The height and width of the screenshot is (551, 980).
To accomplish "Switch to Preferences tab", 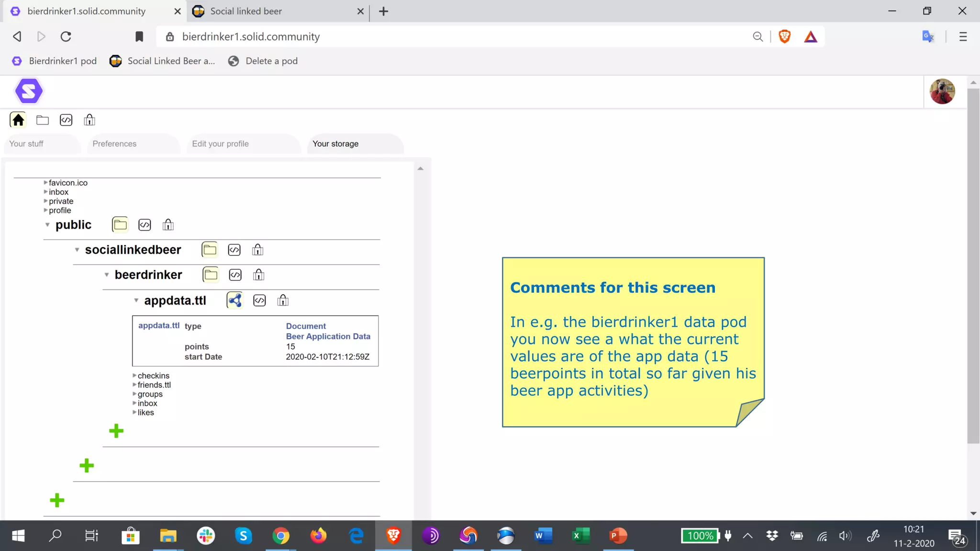I will click(x=134, y=144).
